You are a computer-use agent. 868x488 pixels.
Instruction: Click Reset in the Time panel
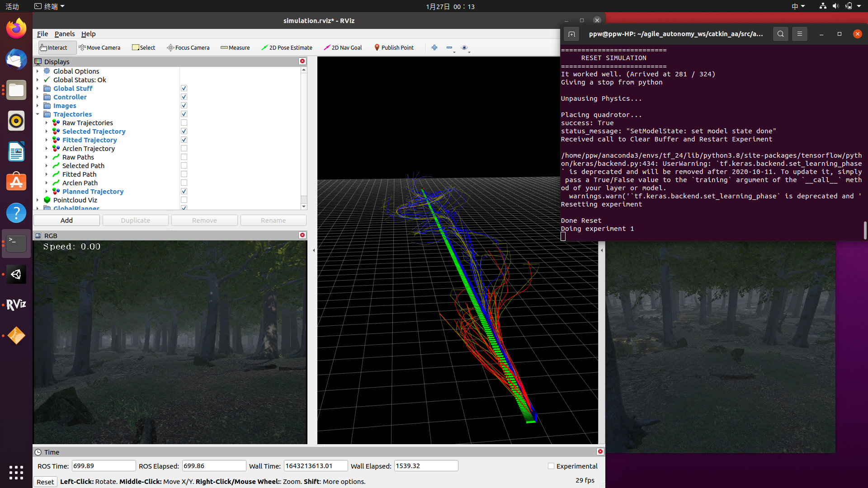pos(45,482)
